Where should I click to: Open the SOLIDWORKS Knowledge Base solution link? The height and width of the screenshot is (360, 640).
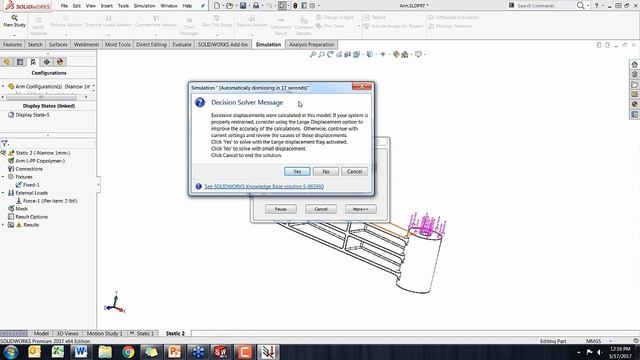pos(264,186)
